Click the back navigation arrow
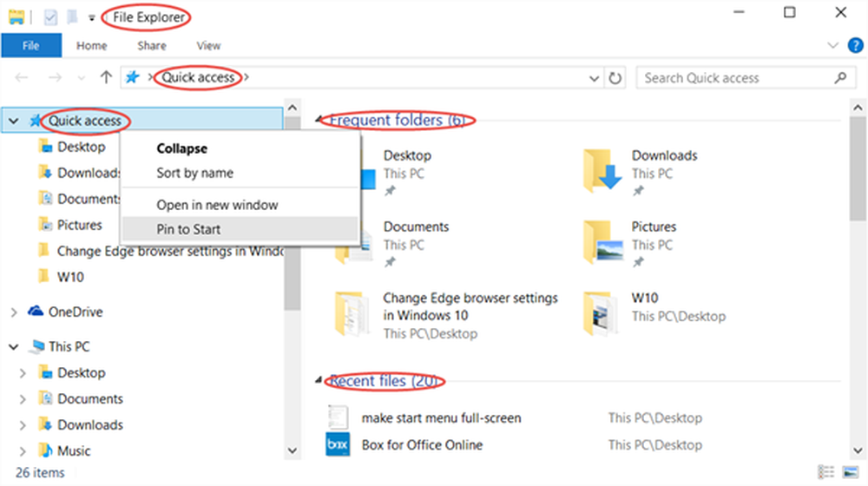868x486 pixels. 22,77
